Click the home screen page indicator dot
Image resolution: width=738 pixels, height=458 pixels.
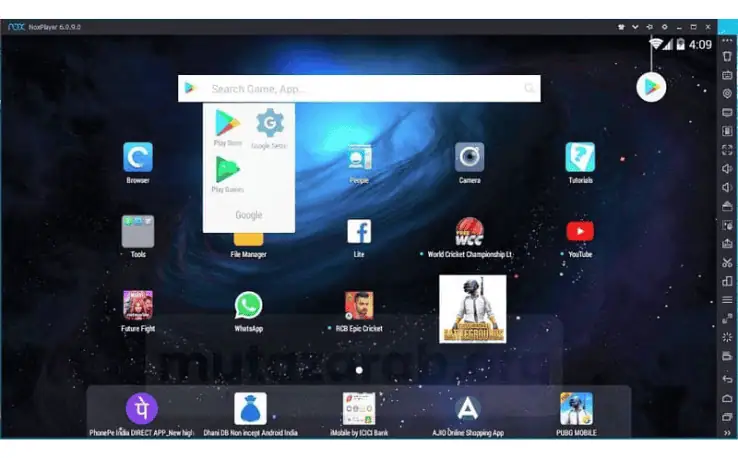359,370
